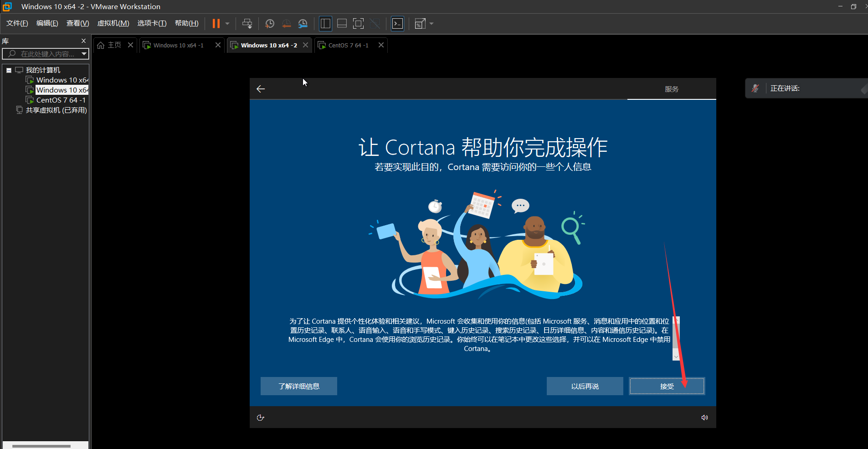The width and height of the screenshot is (868, 449).
Task: Click the 接受 button
Action: (x=667, y=386)
